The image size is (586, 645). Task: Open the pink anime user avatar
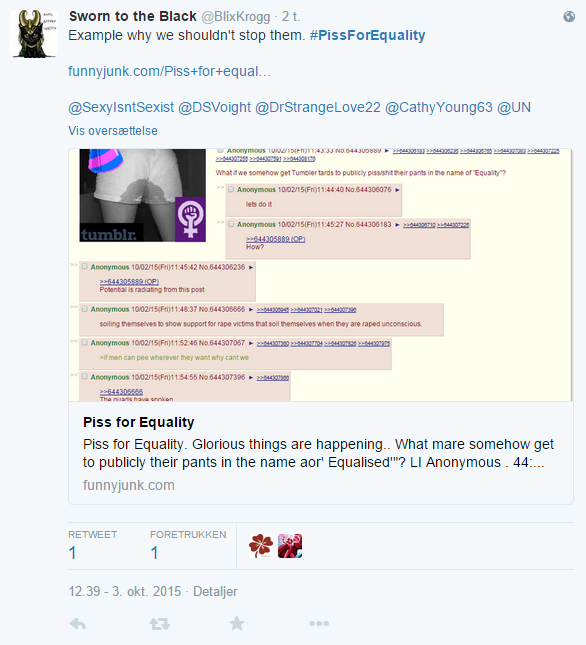click(290, 546)
